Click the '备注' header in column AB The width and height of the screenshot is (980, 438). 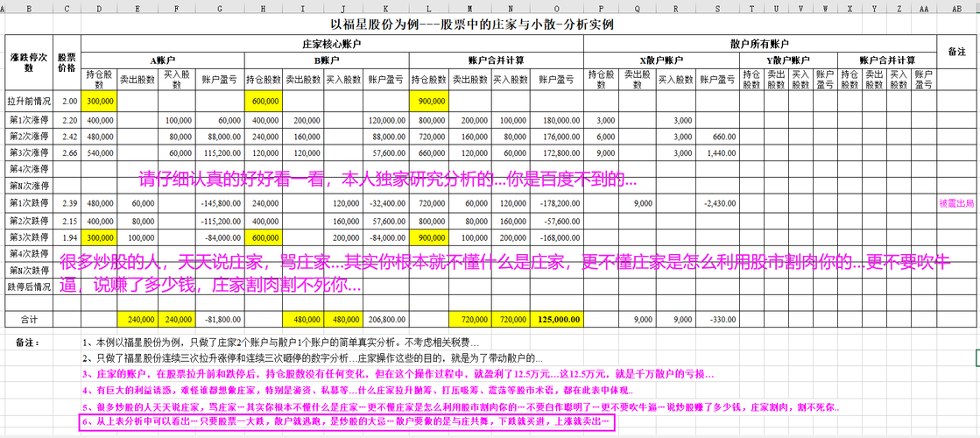point(956,52)
